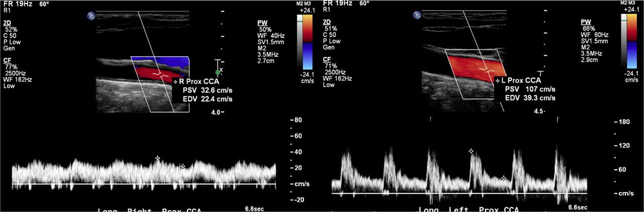Click the '2D' heading in the L Prox CCA image
Viewport: 644px width, 212px height.
pos(327,23)
